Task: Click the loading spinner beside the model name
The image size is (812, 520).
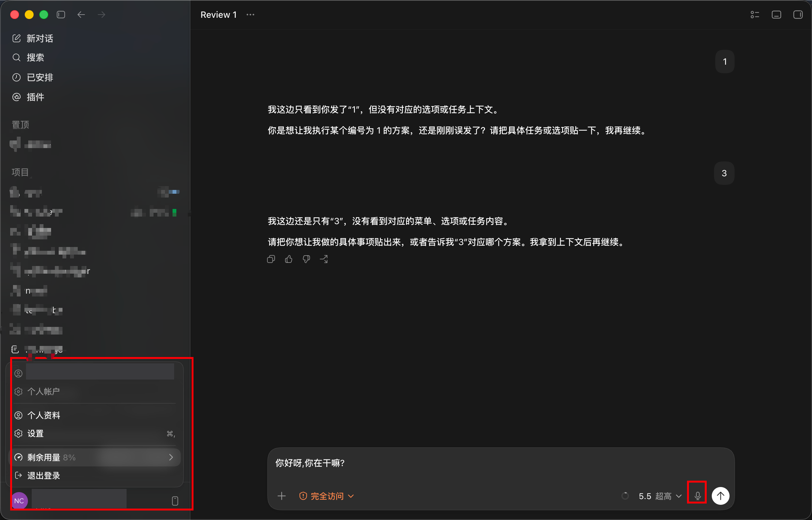Action: click(x=625, y=496)
